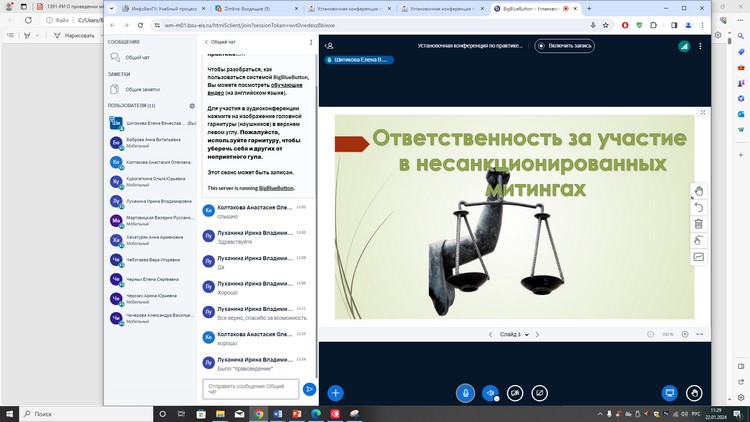
Task: Click the trash clear annotations icon
Action: (699, 224)
